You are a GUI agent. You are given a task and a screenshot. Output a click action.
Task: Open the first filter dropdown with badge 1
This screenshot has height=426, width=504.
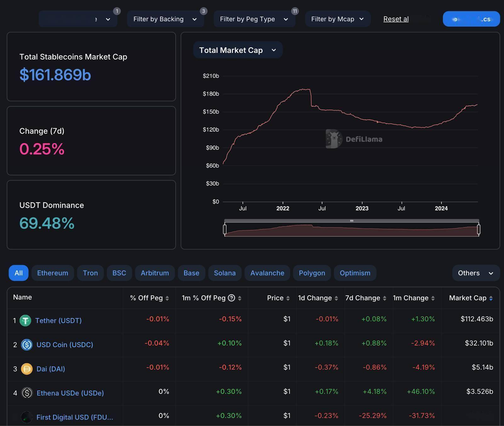78,19
